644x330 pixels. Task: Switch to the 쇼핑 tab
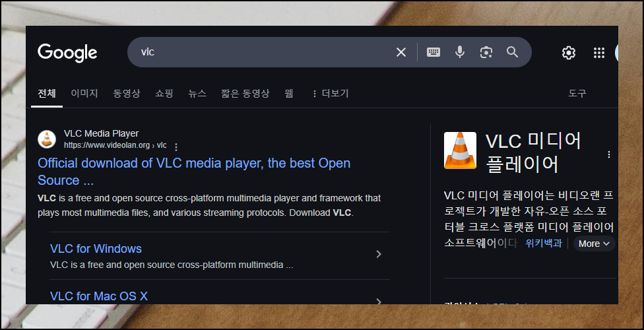tap(164, 94)
